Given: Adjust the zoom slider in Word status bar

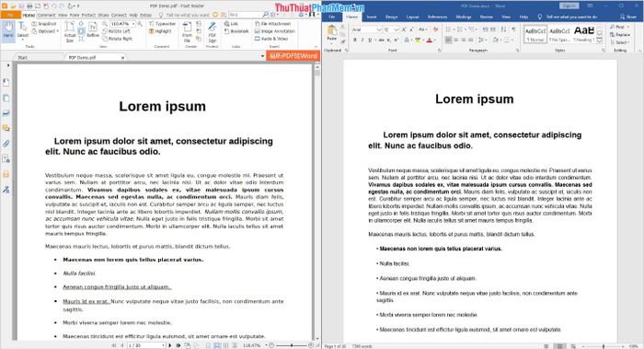Looking at the screenshot, I should coord(603,346).
